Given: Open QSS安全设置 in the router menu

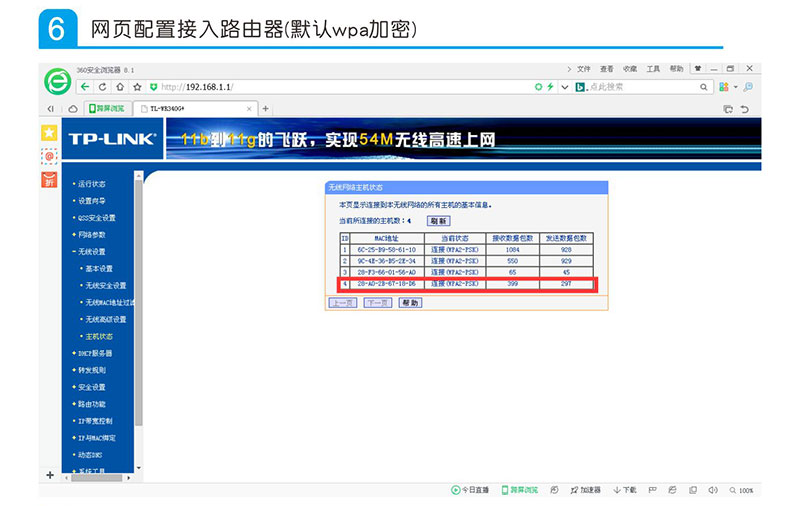Looking at the screenshot, I should [x=96, y=218].
